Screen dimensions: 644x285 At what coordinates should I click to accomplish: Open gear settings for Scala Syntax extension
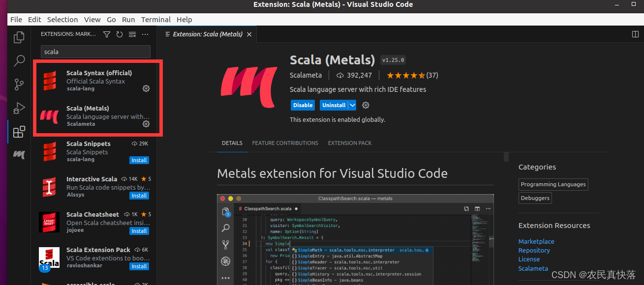pyautogui.click(x=146, y=88)
